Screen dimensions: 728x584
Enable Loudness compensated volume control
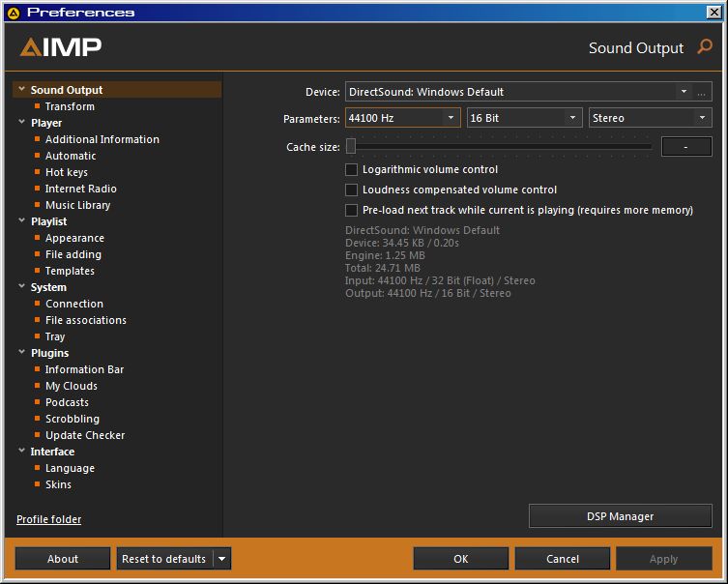pos(352,190)
